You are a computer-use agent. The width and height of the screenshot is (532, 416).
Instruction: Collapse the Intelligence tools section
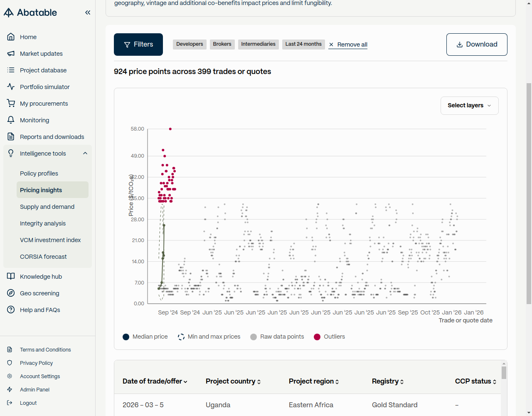click(85, 154)
